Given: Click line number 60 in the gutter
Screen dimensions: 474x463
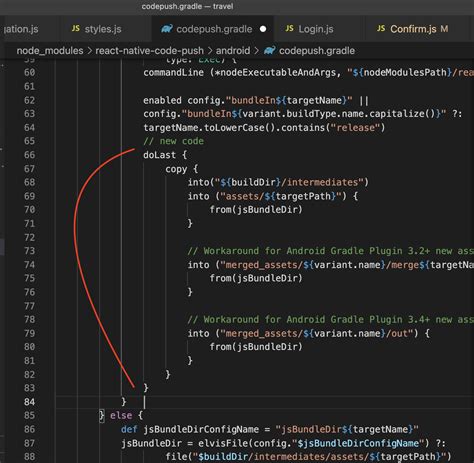Looking at the screenshot, I should coord(29,73).
